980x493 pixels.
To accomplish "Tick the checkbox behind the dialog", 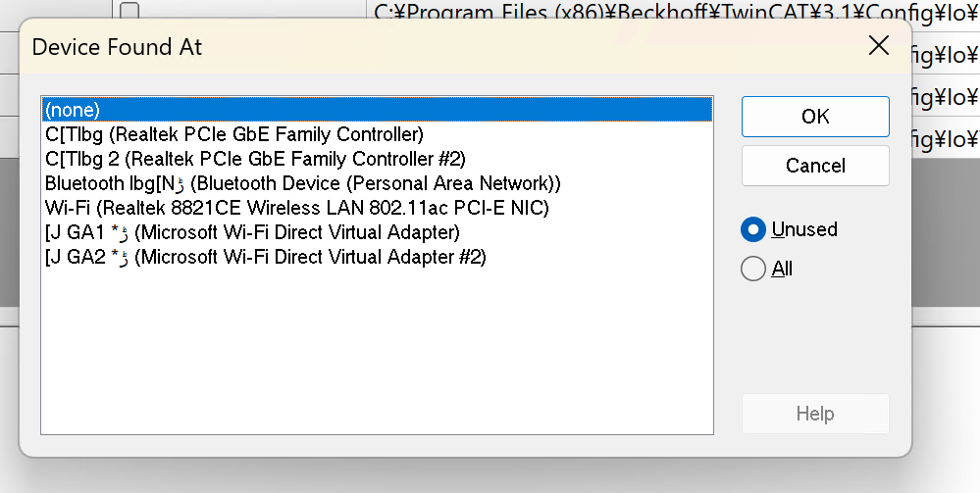I will (x=129, y=12).
